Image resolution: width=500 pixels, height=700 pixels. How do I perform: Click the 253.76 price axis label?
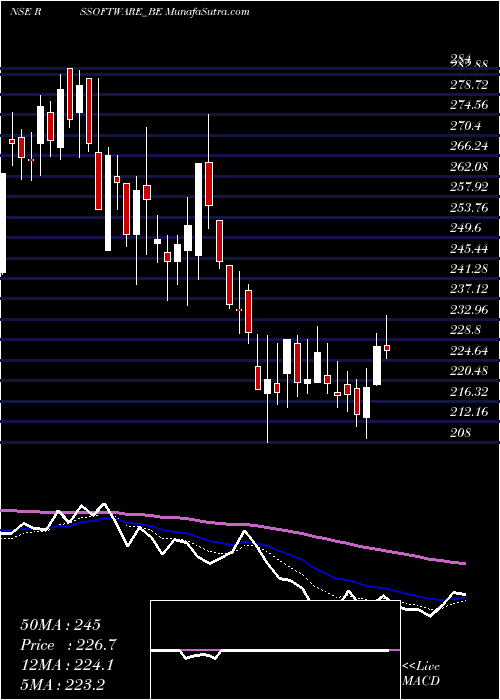[x=469, y=208]
